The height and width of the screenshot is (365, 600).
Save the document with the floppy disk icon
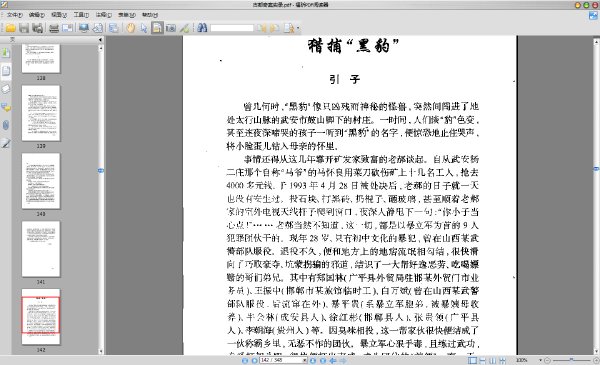(x=24, y=28)
